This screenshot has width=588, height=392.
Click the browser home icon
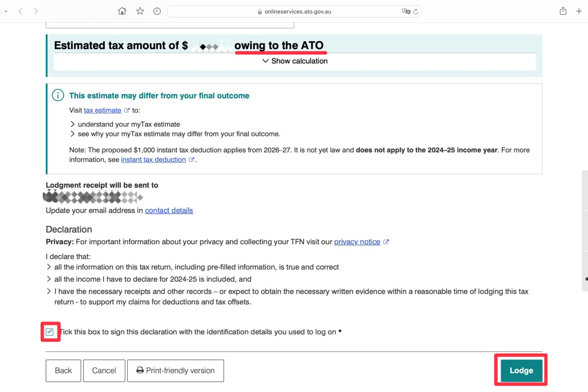(122, 11)
